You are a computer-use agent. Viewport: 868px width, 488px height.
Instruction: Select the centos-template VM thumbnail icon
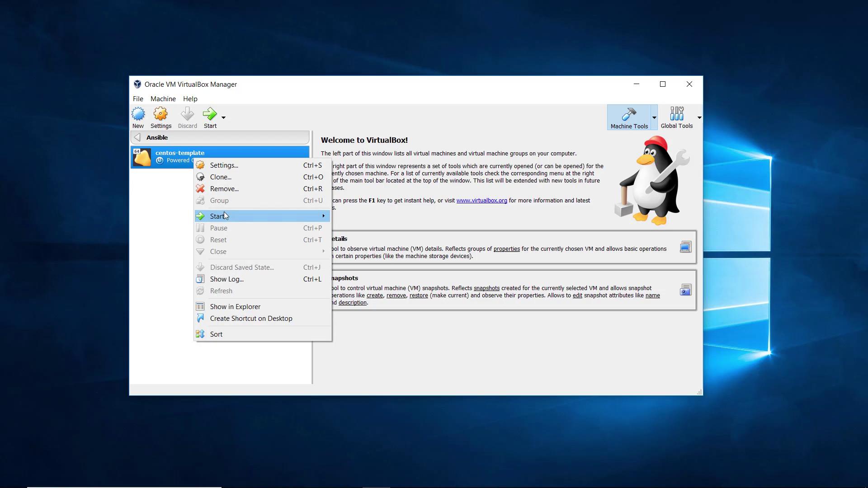point(142,157)
